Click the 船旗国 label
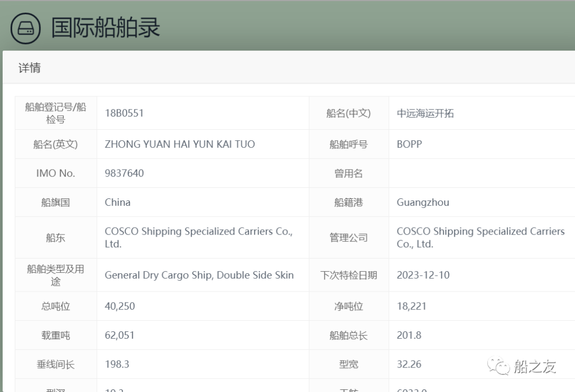The image size is (575, 392). point(56,202)
